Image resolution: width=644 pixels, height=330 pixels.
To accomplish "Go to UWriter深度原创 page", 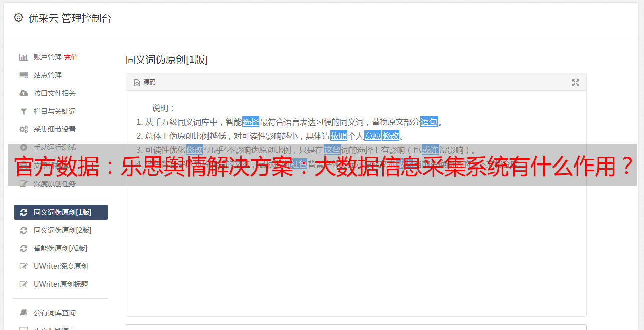I will point(61,266).
